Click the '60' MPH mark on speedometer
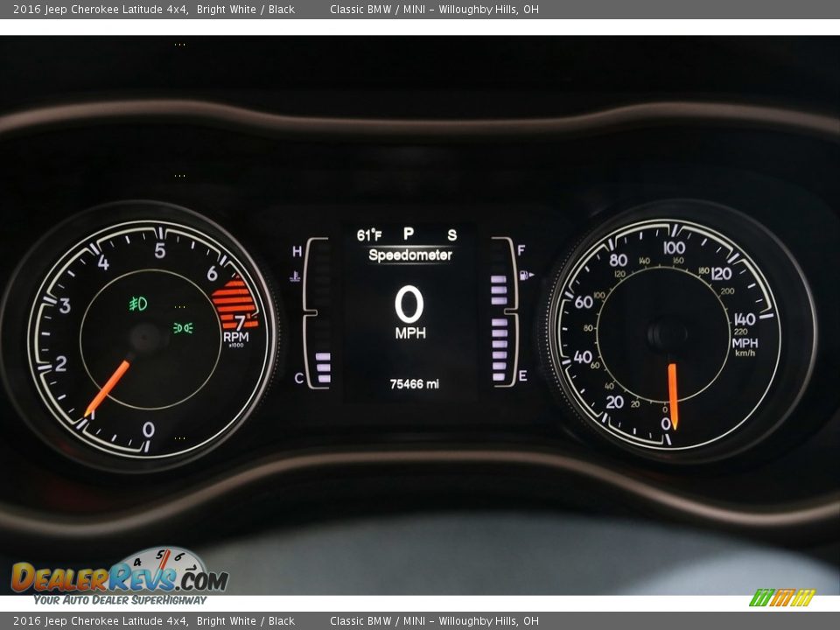 point(584,302)
